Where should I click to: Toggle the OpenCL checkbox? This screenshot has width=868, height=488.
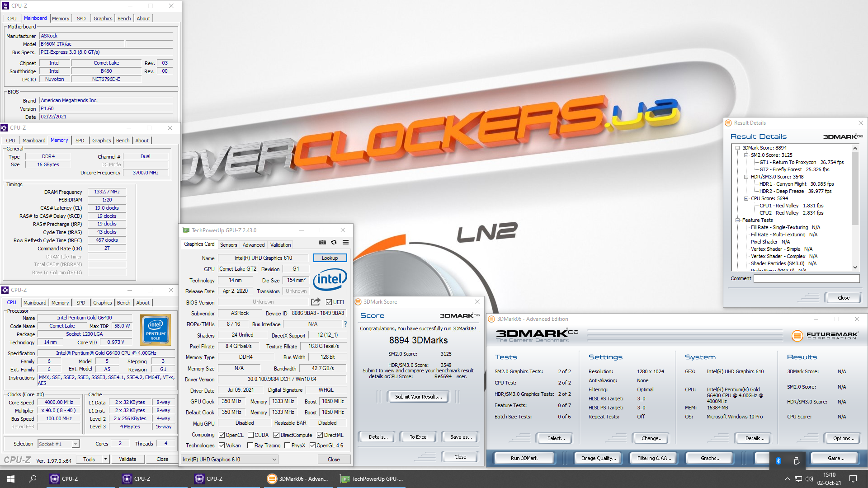222,435
